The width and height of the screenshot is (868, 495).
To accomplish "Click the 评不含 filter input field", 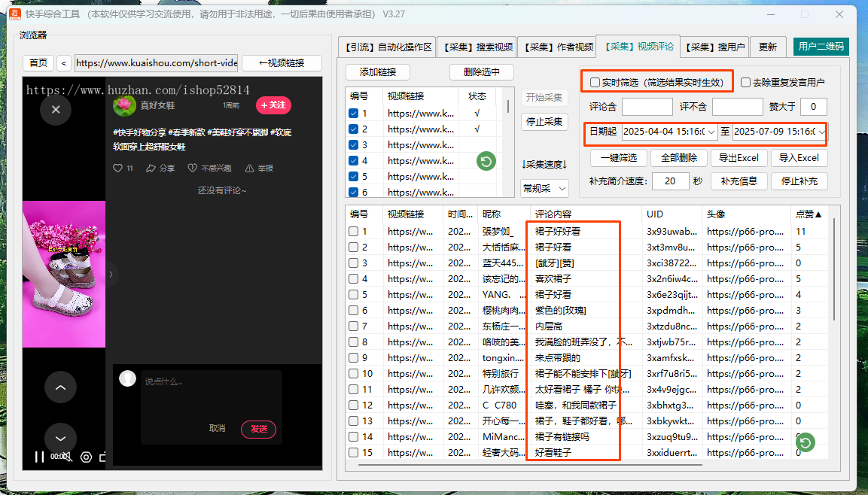I will pyautogui.click(x=737, y=106).
